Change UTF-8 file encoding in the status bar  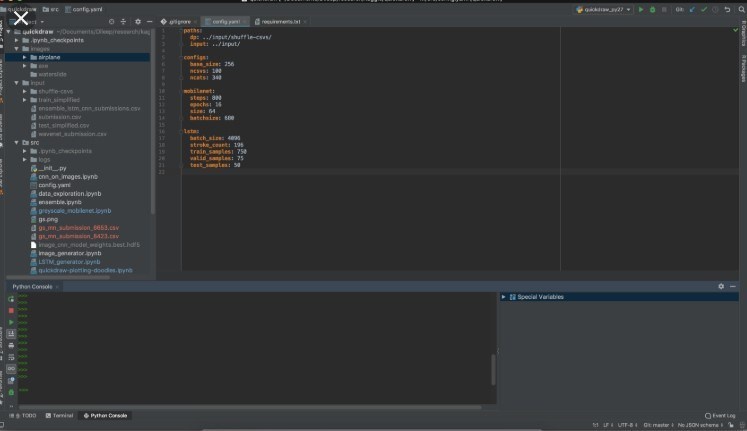[x=626, y=425]
